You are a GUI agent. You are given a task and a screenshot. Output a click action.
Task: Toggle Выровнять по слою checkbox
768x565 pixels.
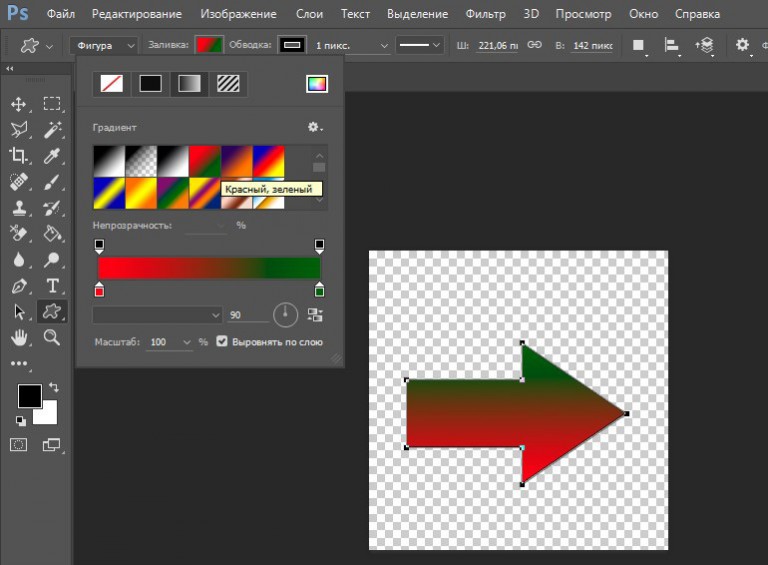(222, 341)
